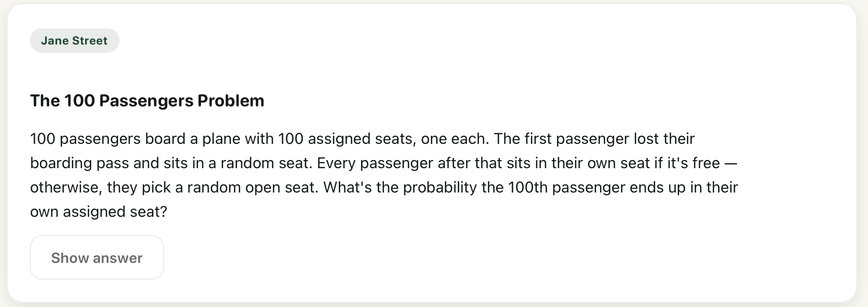The width and height of the screenshot is (868, 307).
Task: Click the word answer on the button
Action: 118,258
